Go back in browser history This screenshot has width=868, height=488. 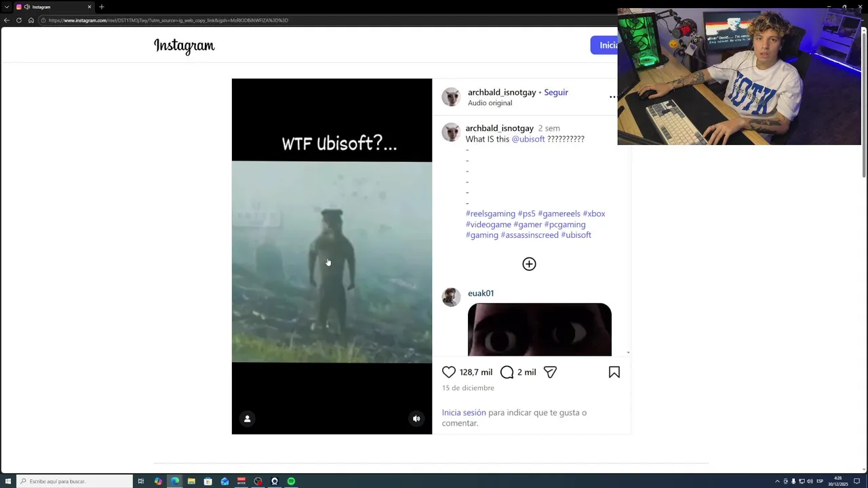click(x=7, y=20)
